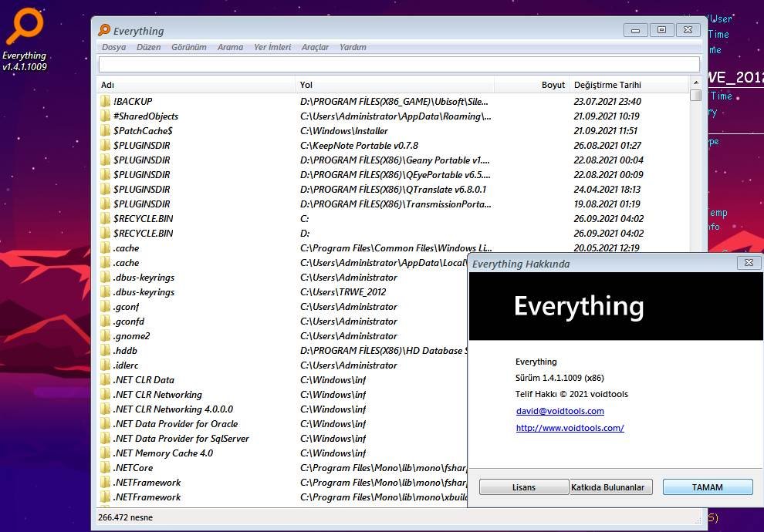Screen dimensions: 764x532
Task: Click folder icon of $PLUGINSDIR in QTranslate
Action: [105, 189]
